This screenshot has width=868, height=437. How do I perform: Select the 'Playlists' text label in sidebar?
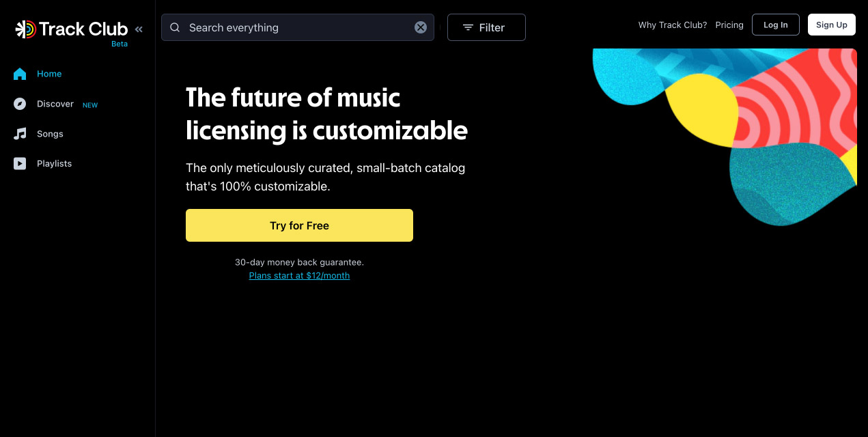(x=54, y=164)
